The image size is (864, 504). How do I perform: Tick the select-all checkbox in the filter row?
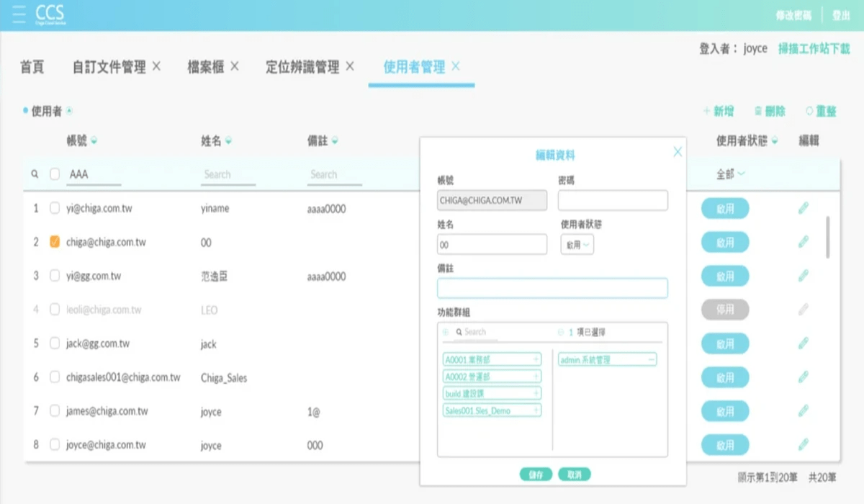click(55, 174)
